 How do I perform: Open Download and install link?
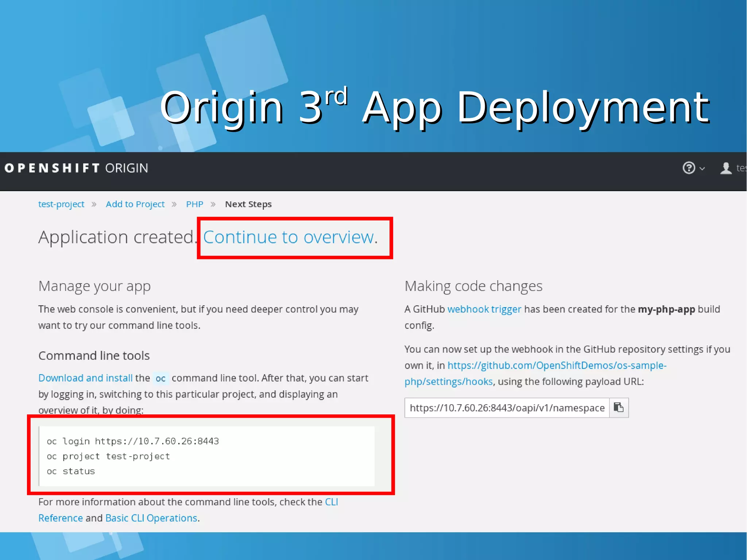point(85,378)
